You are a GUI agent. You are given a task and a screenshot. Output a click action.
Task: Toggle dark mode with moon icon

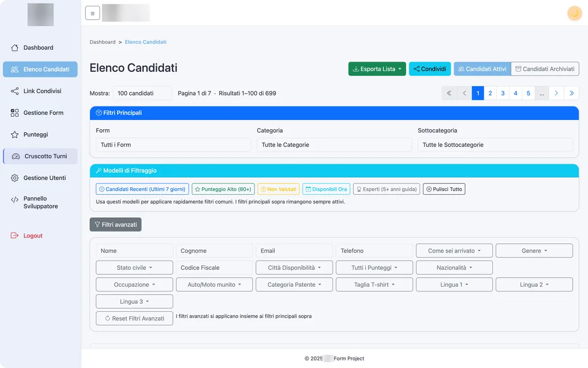click(x=574, y=13)
